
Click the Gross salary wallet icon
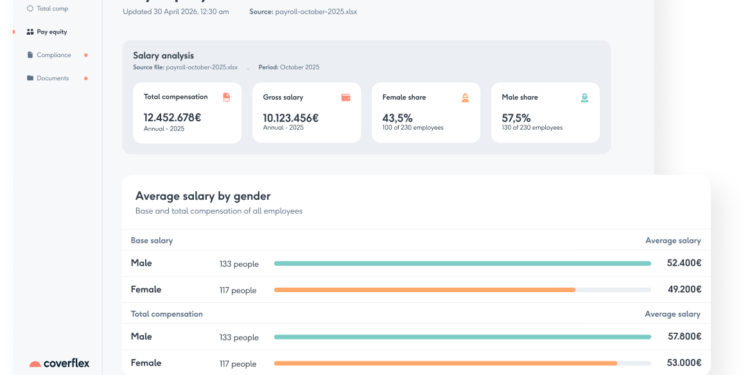tap(346, 98)
